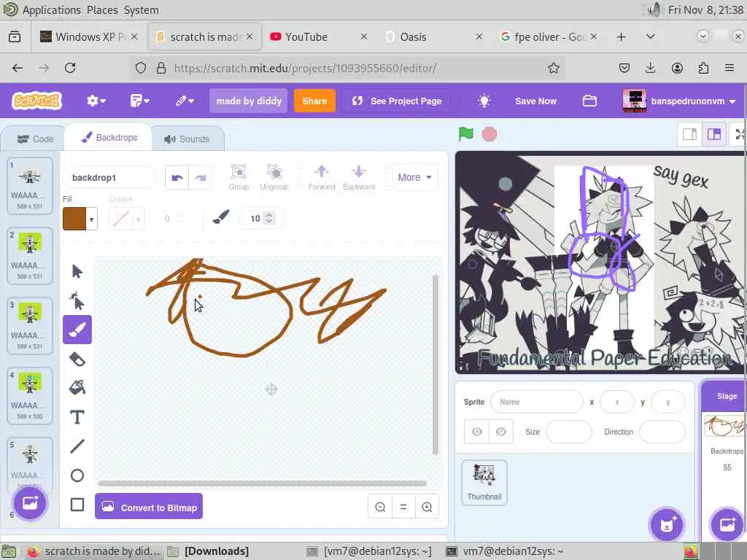Click the Ungroup objects icon
The image size is (747, 560).
click(x=274, y=177)
